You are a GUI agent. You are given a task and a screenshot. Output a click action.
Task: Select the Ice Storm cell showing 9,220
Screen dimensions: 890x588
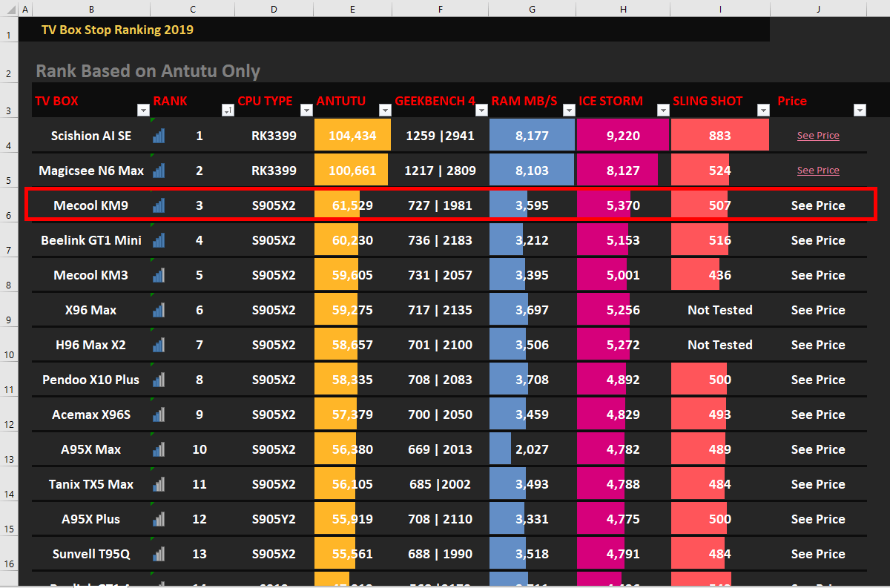pyautogui.click(x=623, y=136)
